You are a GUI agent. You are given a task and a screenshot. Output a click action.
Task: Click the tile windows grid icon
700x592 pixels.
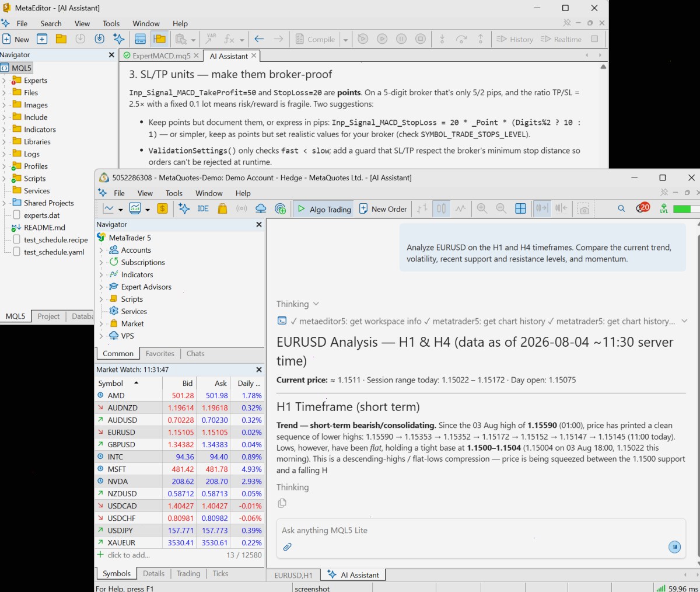520,209
